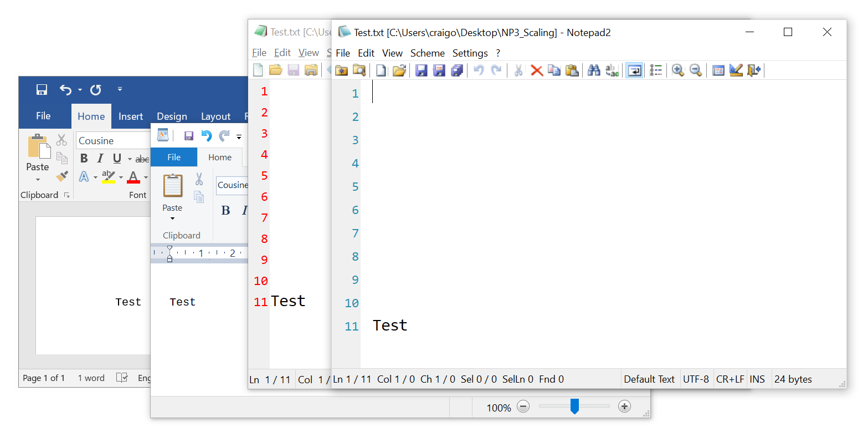Click the WordPad zoom slider thumb
The width and height of the screenshot is (868, 432).
(574, 406)
